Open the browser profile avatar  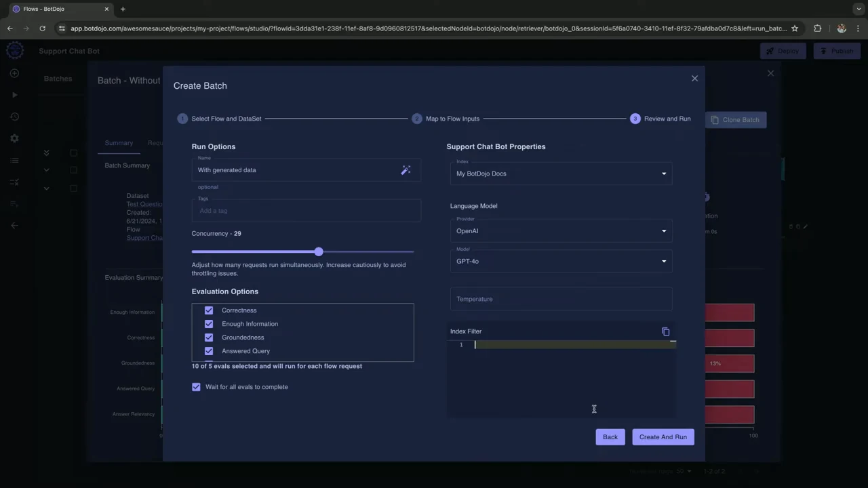pyautogui.click(x=842, y=28)
